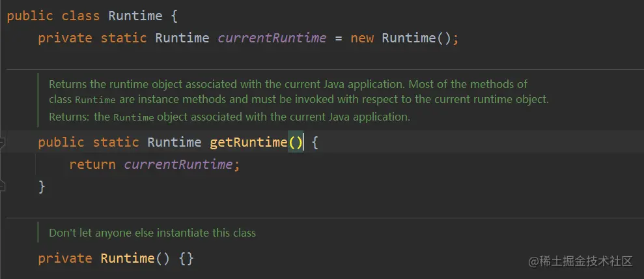
Task: Click "Runtime()" constructor call after "new"
Action: tap(417, 38)
